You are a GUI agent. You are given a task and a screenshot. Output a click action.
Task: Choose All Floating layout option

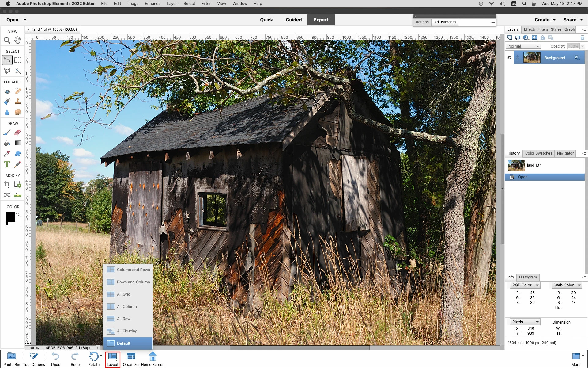[x=127, y=331]
